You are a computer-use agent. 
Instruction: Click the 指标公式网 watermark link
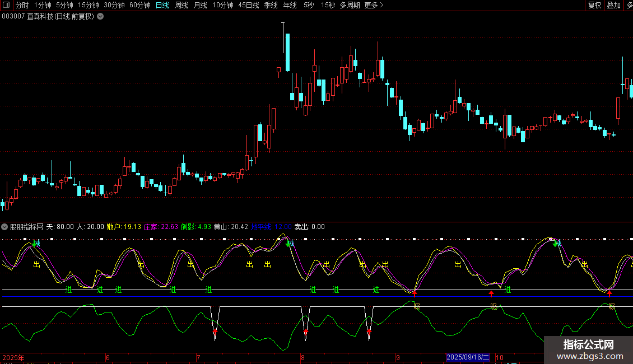click(x=588, y=349)
